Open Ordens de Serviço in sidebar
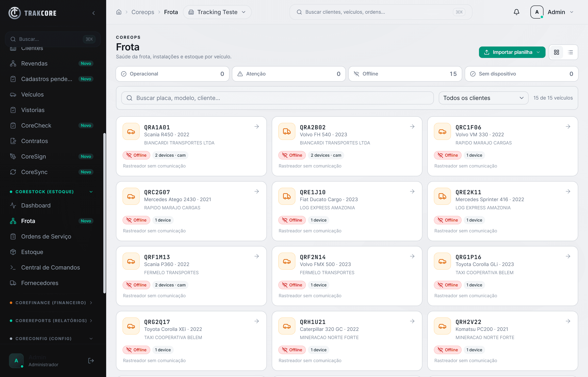The width and height of the screenshot is (588, 377). point(51,236)
